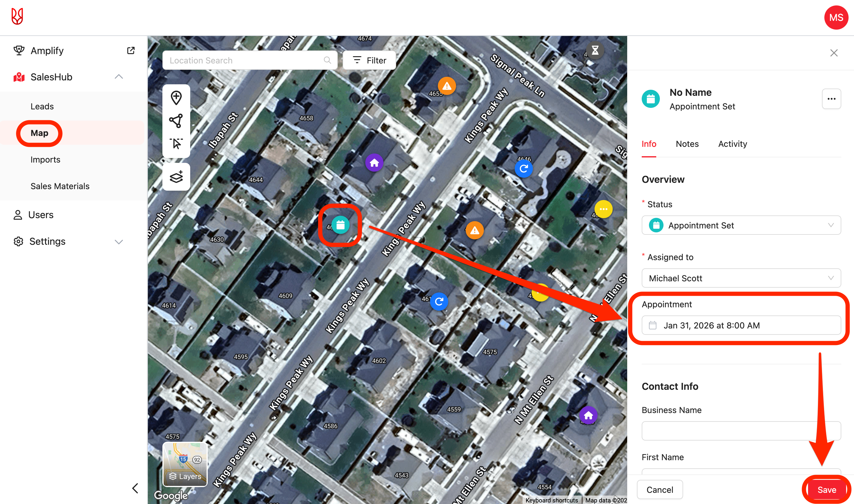The image size is (854, 504).
Task: Click the teal calendar appointment map pin
Action: [x=340, y=225]
